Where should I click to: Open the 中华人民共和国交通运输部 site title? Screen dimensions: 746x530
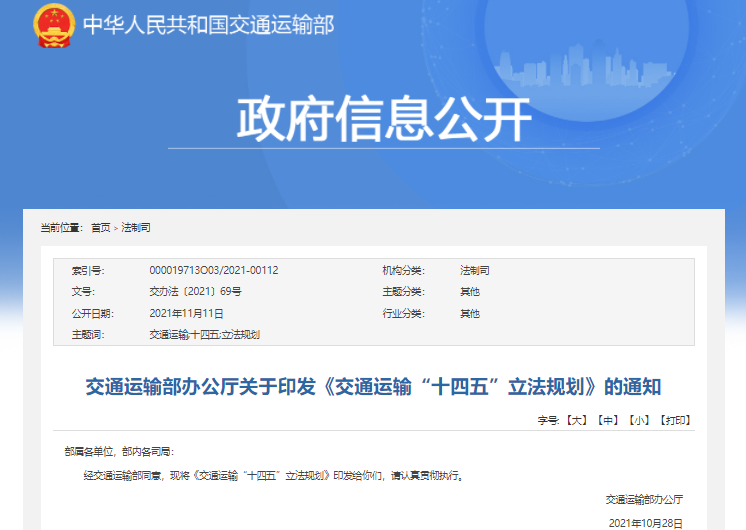(208, 26)
